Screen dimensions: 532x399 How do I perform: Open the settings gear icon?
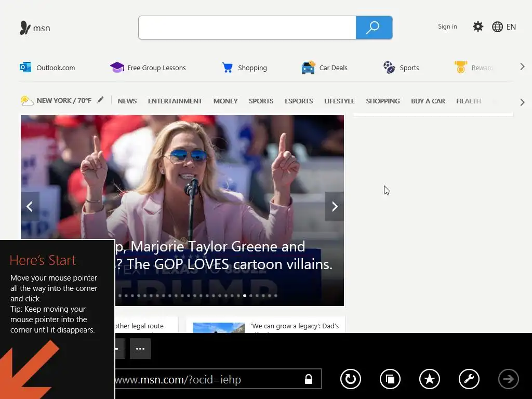coord(478,26)
